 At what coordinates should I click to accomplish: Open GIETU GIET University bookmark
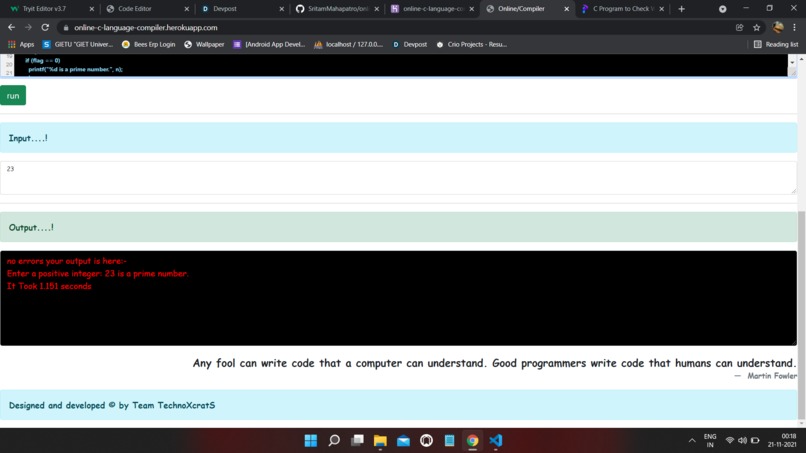pos(78,45)
